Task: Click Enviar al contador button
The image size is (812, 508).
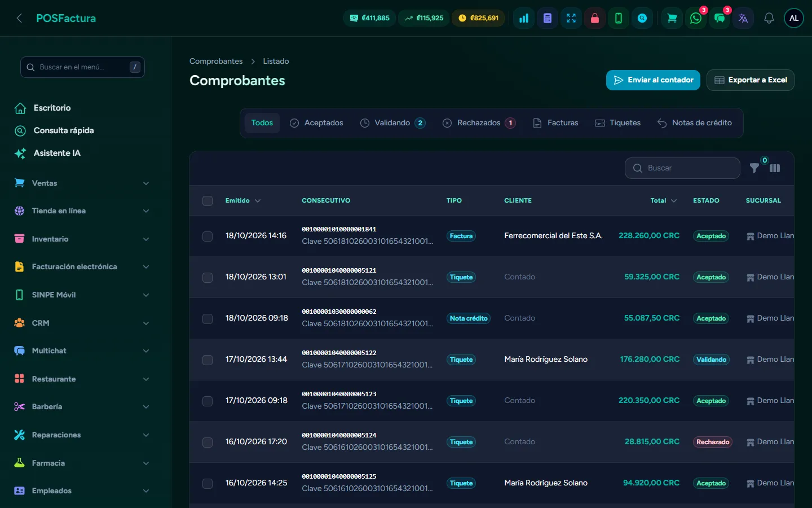Action: tap(653, 80)
